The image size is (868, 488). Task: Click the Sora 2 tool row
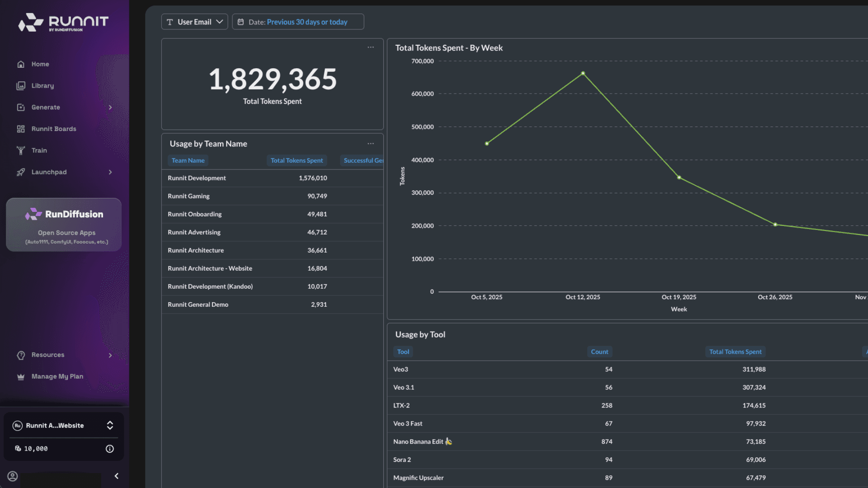pyautogui.click(x=627, y=460)
